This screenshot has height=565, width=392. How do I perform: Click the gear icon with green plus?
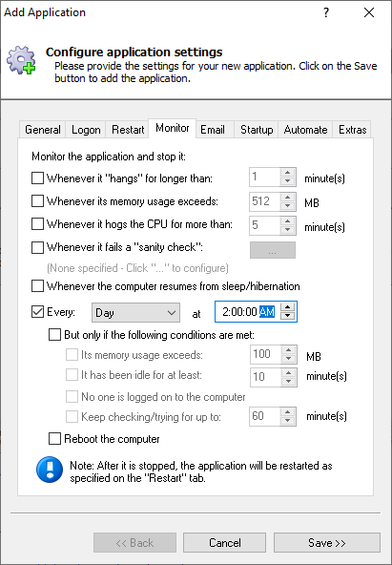tap(21, 60)
